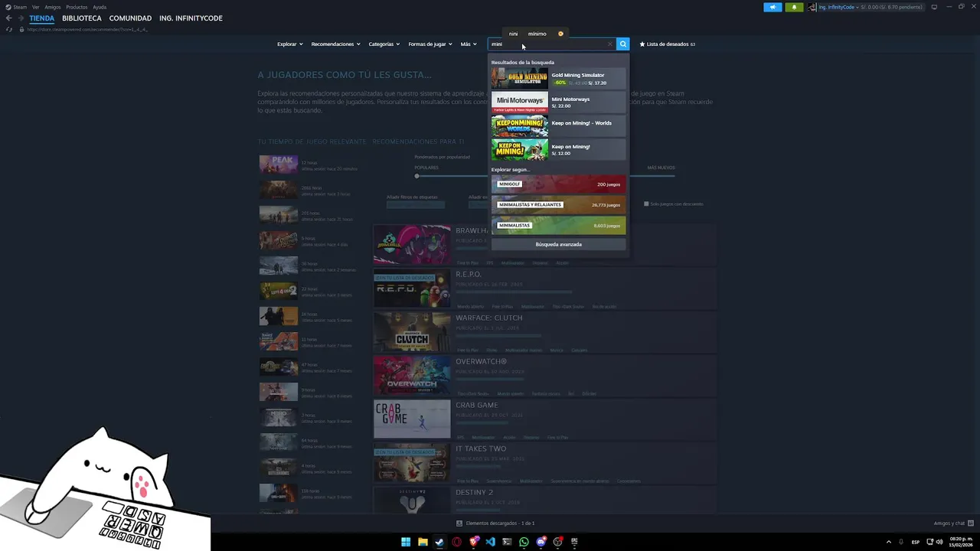
Task: Open Opera browser from taskbar
Action: pyautogui.click(x=457, y=542)
